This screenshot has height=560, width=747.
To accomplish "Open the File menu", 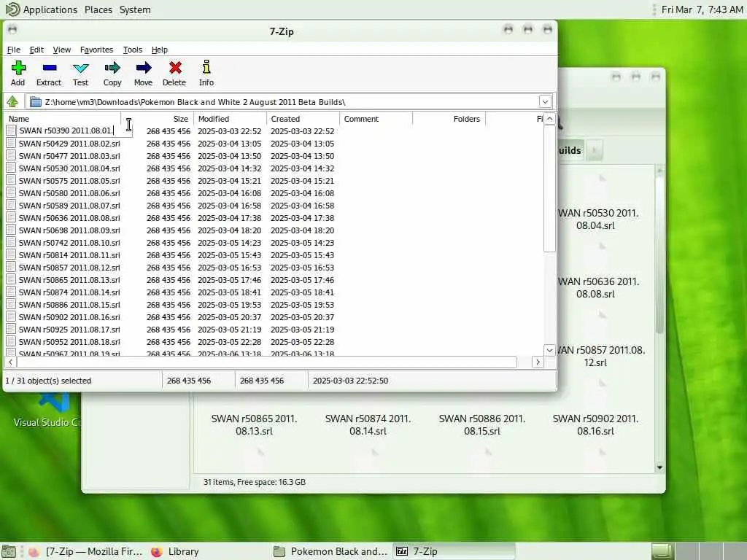I will tap(14, 50).
